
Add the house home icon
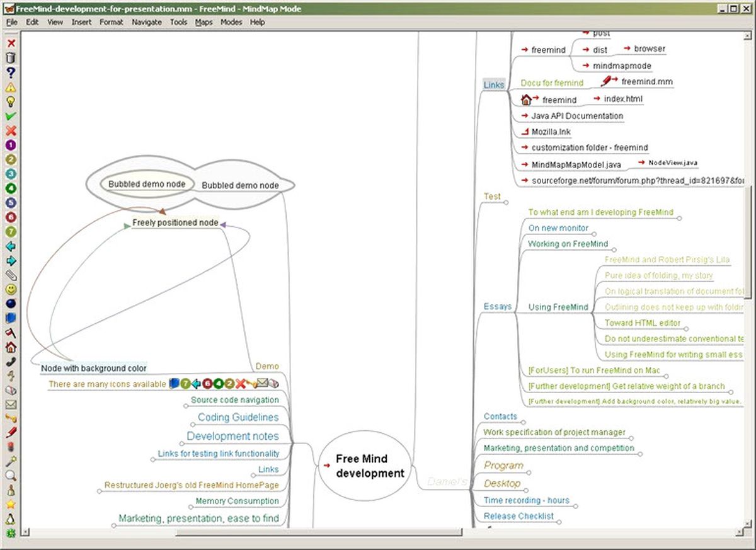[11, 347]
